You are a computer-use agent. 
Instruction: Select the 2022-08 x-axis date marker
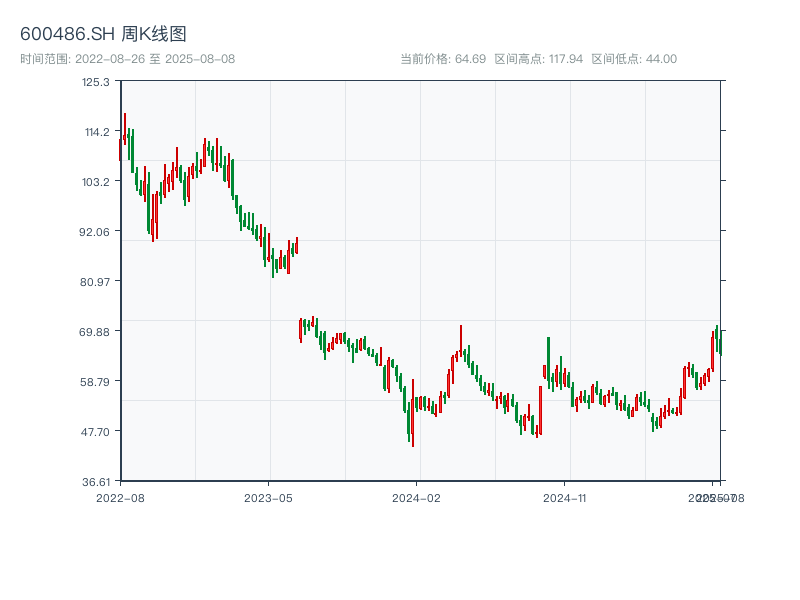tap(120, 497)
